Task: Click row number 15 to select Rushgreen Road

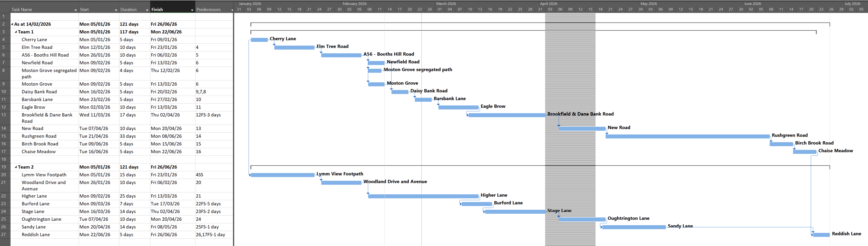Action: tap(4, 136)
